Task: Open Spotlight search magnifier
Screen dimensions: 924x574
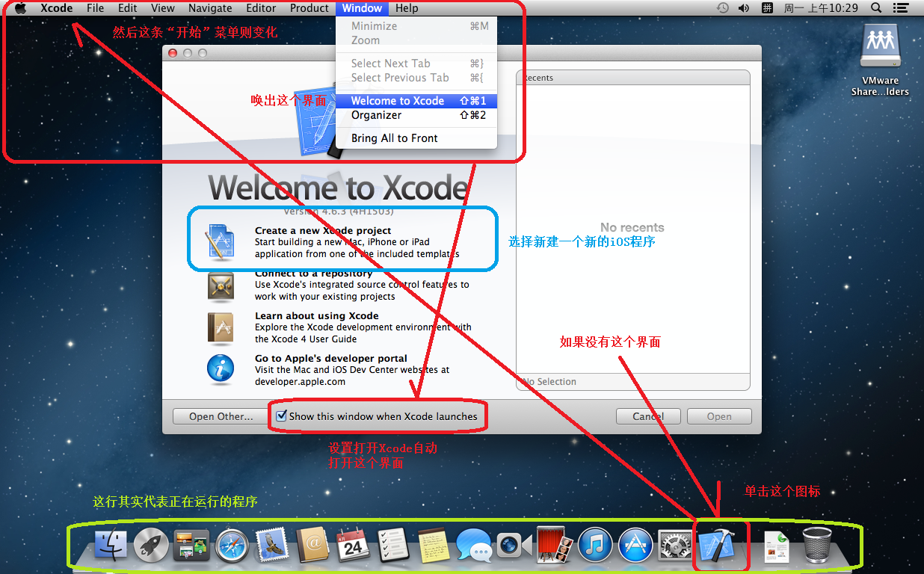Action: pos(876,8)
